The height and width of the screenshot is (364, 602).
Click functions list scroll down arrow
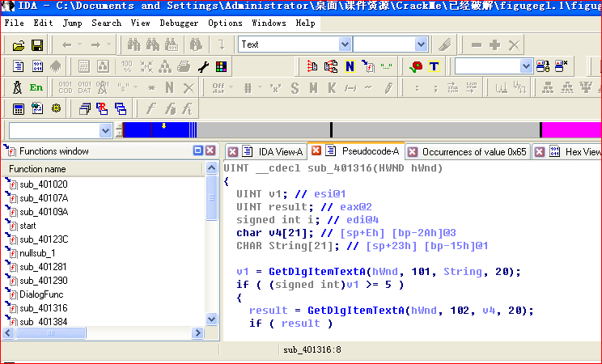click(211, 319)
